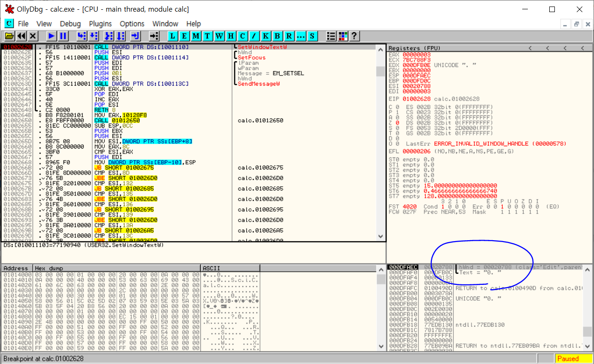Click the Step over toolbar icon
Viewport: 594px width, 364px height.
[93, 36]
